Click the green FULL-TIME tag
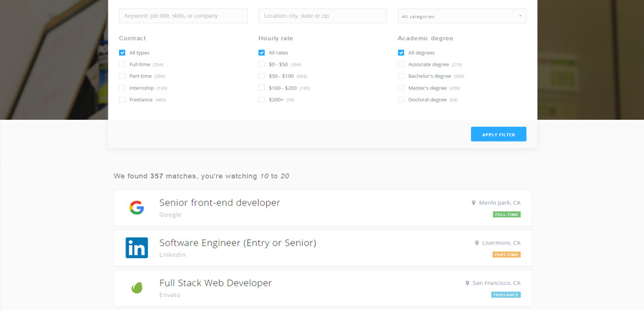The image size is (644, 310). tap(507, 214)
